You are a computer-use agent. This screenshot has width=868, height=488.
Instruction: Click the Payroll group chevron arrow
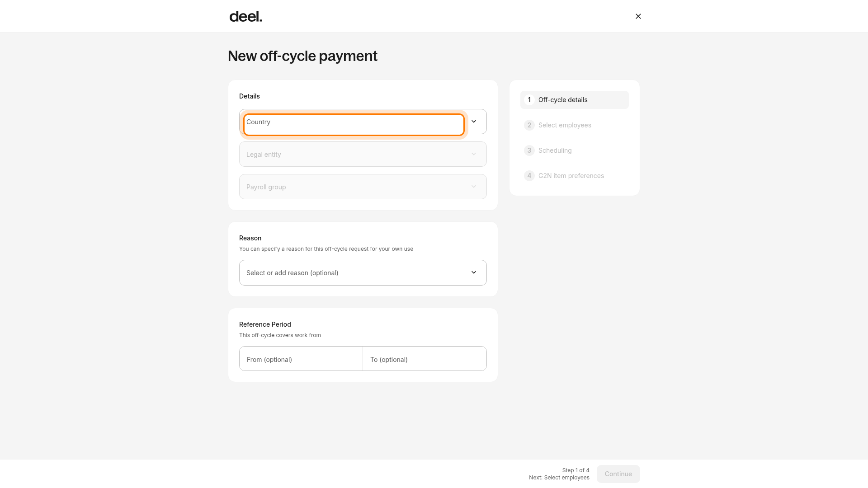pos(473,187)
